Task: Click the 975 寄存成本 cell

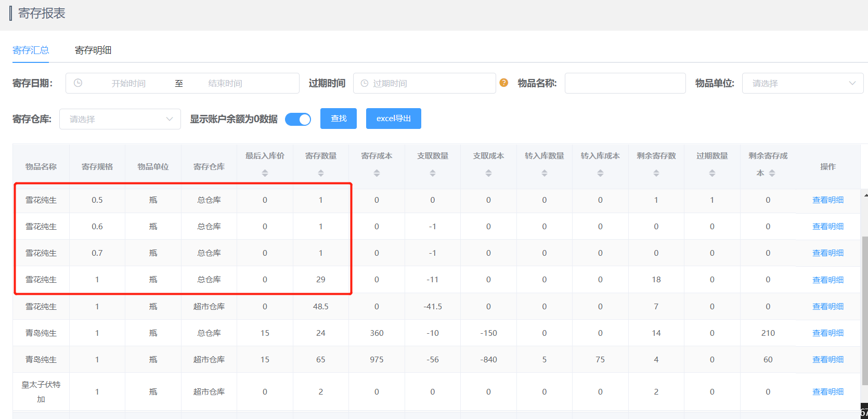Action: 377,360
